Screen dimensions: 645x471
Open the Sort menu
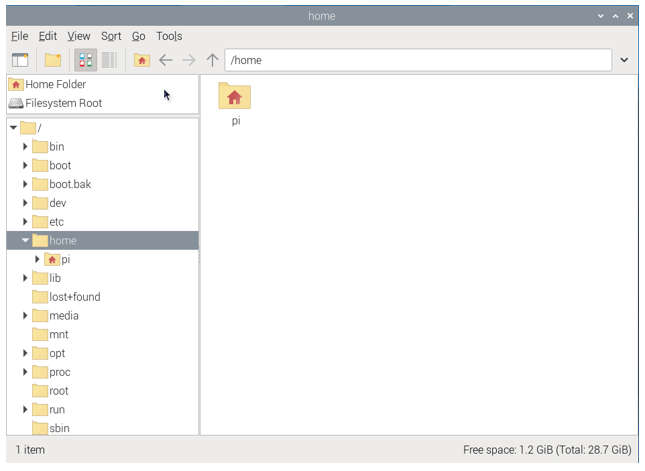[111, 36]
